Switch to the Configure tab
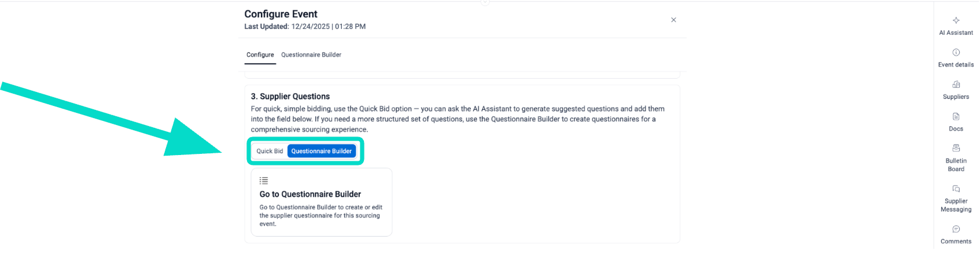Image resolution: width=980 pixels, height=258 pixels. coord(260,55)
